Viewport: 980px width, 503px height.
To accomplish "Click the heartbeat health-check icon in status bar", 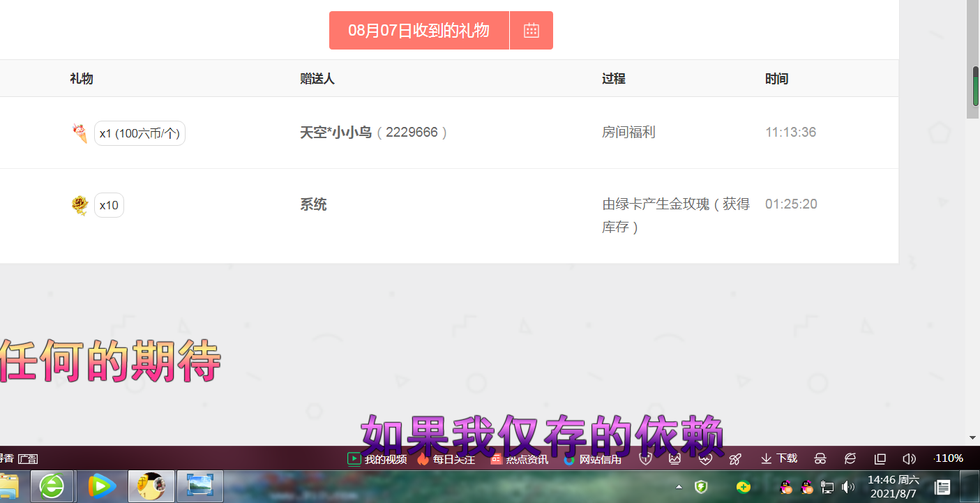I will (705, 459).
